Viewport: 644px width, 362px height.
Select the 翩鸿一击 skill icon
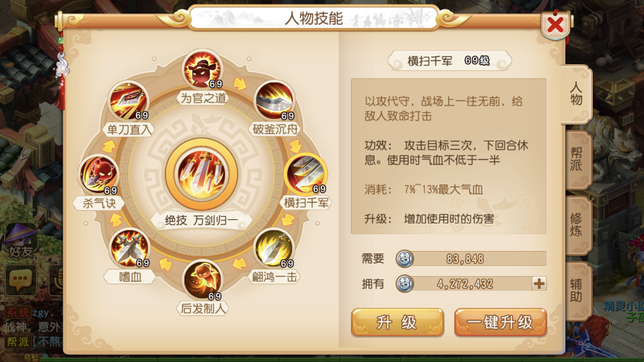274,248
